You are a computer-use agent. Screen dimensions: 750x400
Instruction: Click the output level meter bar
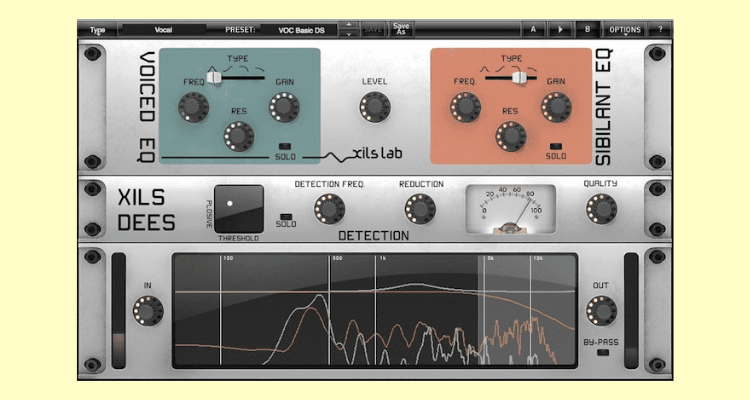click(631, 311)
